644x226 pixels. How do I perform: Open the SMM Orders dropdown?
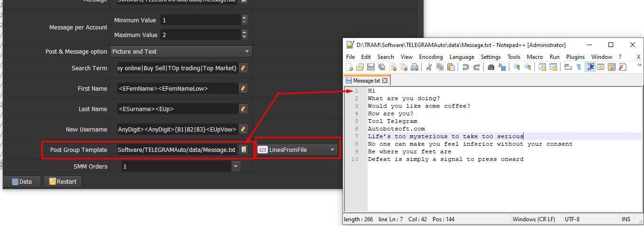coord(180,166)
